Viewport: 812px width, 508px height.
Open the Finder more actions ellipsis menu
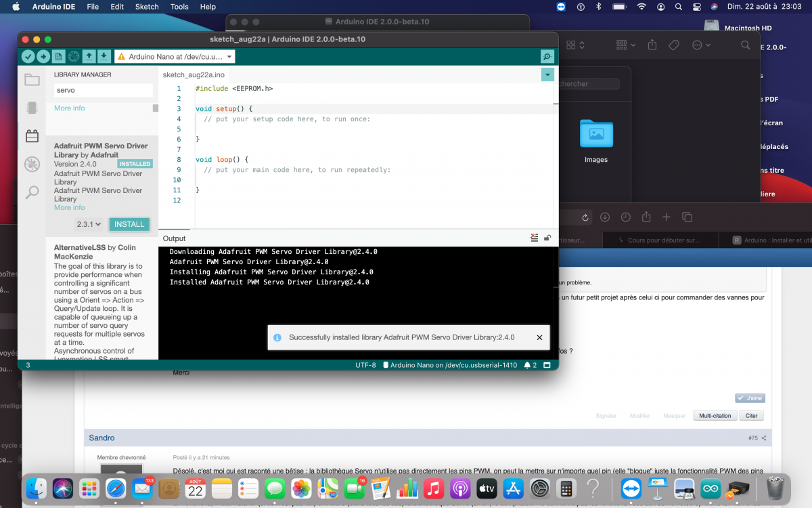(x=701, y=45)
